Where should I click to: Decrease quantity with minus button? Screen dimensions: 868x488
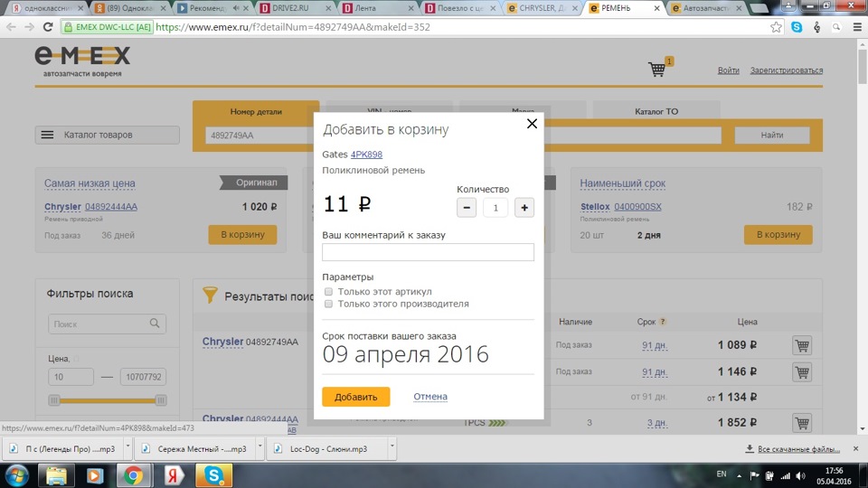point(467,208)
